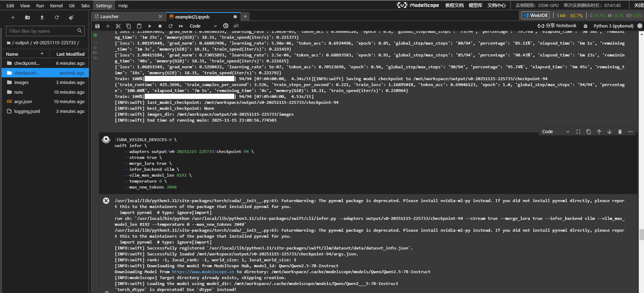Move the active cell down
This screenshot has width=644, height=293.
[610, 132]
